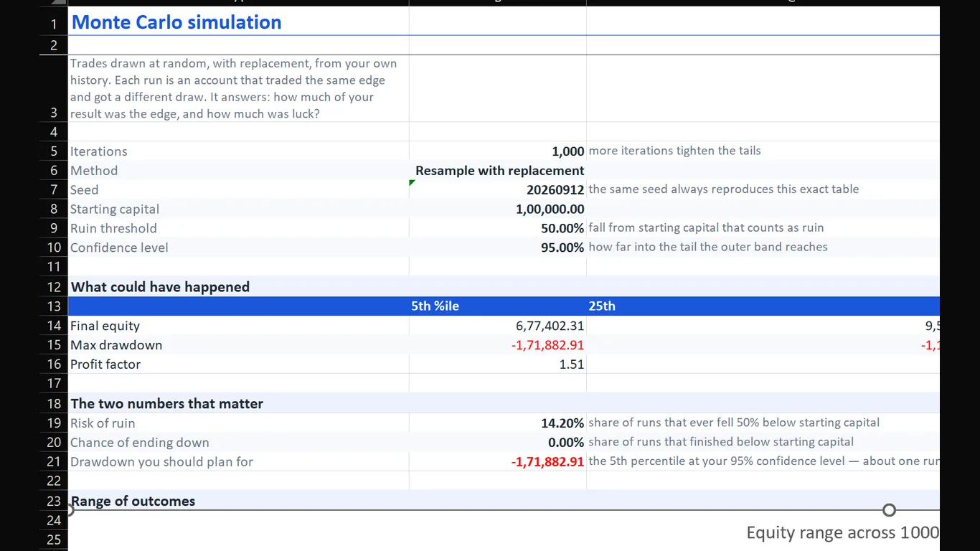Click the Risk of ruin value 14.20%

[x=497, y=423]
